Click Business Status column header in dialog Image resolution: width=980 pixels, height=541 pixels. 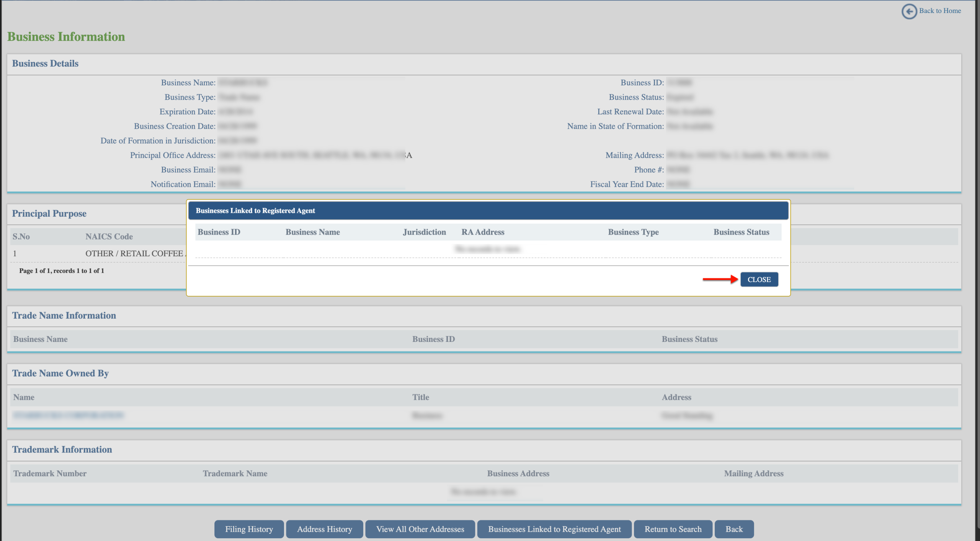(741, 232)
